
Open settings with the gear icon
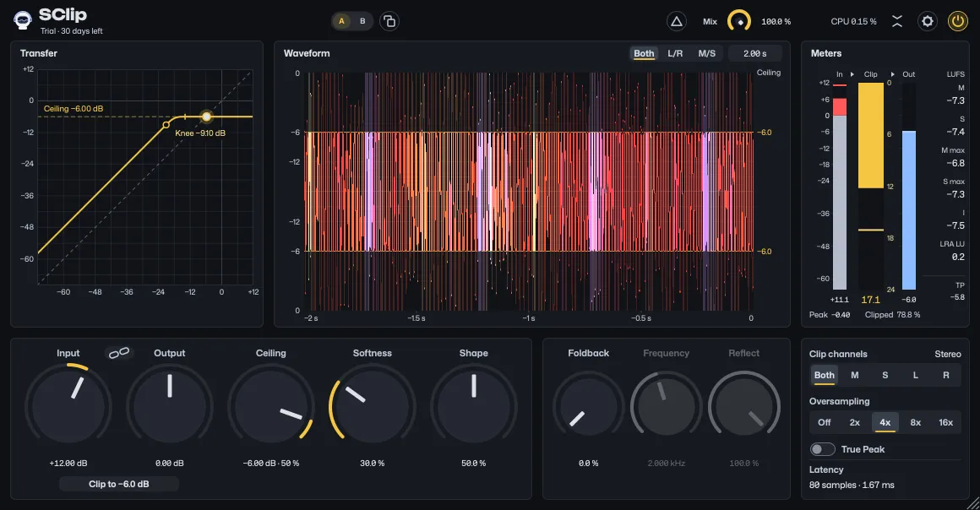click(928, 21)
